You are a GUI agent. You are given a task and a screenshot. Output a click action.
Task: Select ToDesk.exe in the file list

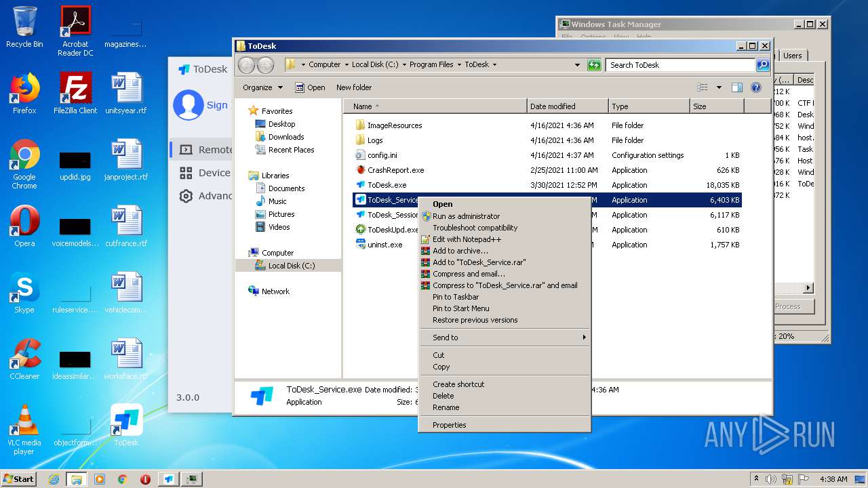(387, 185)
